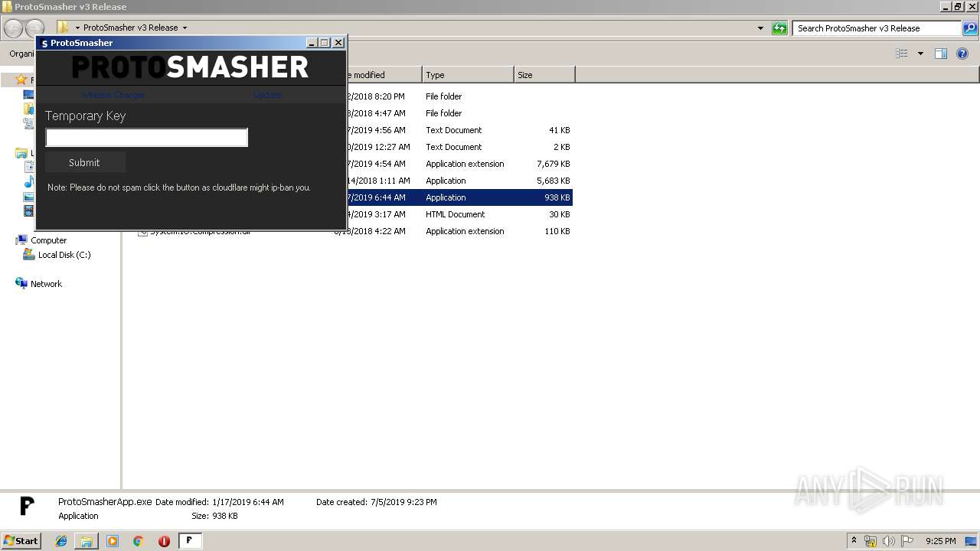The height and width of the screenshot is (551, 980).
Task: Open the Videos library icon
Action: 29,211
